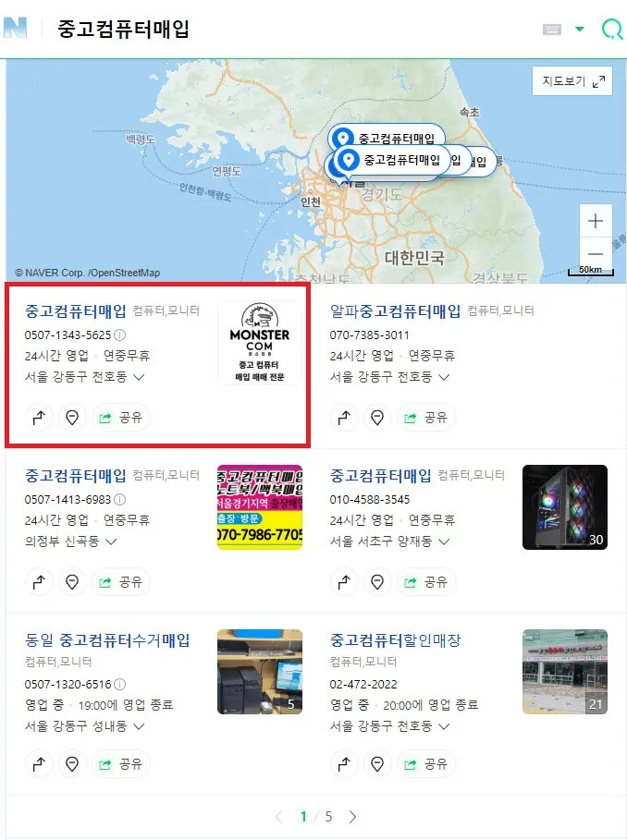Click the search box text 중고컴퓨터매입
The height and width of the screenshot is (840, 627).
click(123, 29)
